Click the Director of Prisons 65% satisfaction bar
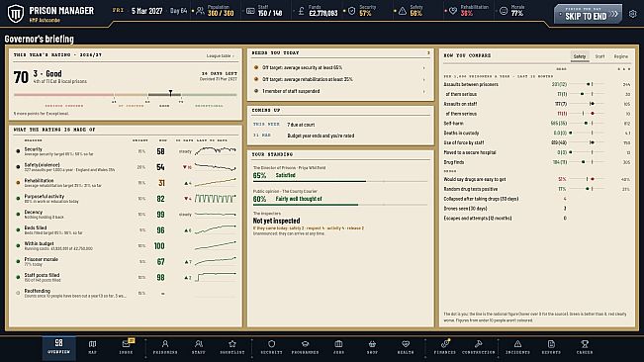This screenshot has height=362, width=644. [340, 181]
